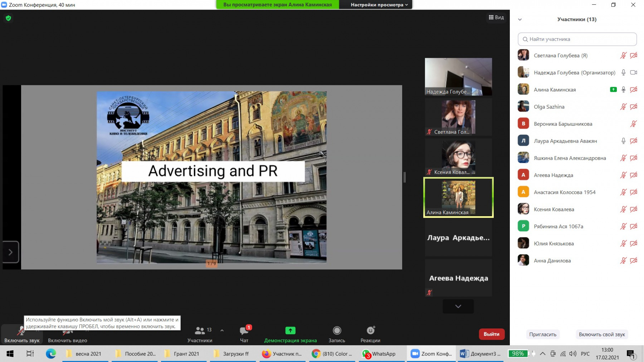The width and height of the screenshot is (644, 362).
Task: Click the green encryption shield icon
Action: click(x=9, y=18)
